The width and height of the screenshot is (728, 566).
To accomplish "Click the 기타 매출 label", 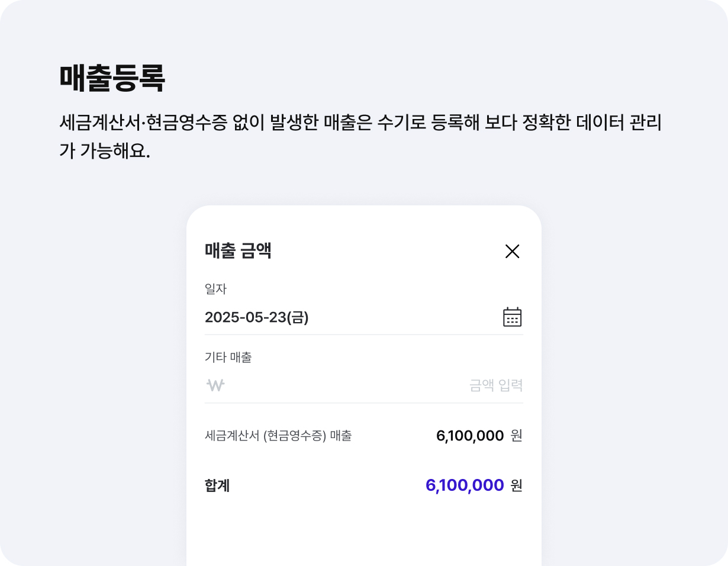I will [x=228, y=357].
